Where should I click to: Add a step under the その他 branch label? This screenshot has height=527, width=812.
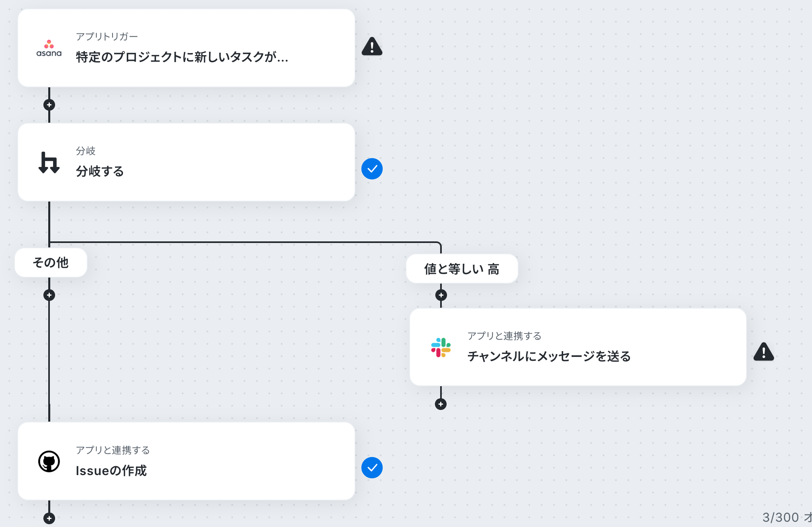point(49,295)
